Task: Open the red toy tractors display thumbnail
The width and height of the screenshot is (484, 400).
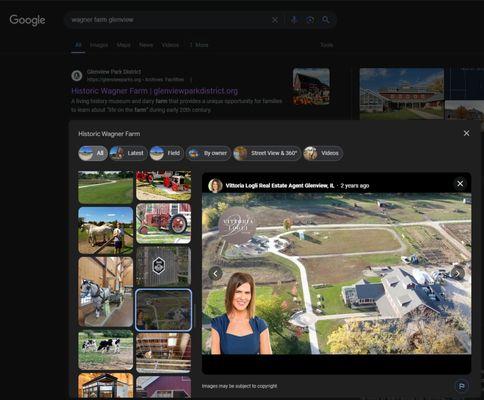Action: coord(163,186)
